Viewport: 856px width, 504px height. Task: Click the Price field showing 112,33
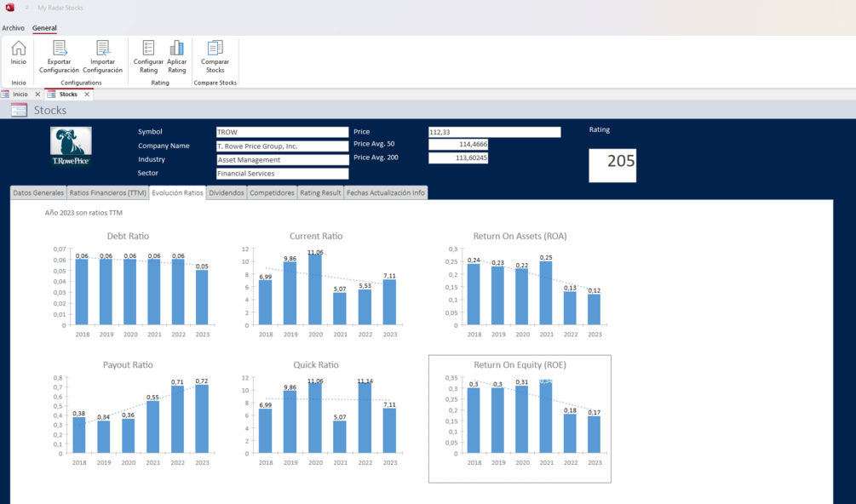pos(495,132)
